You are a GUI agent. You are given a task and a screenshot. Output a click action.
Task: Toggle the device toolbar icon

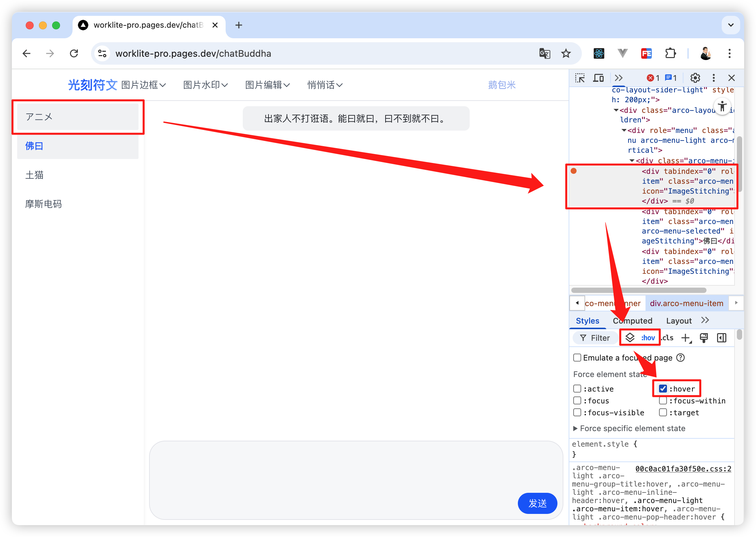pyautogui.click(x=598, y=78)
